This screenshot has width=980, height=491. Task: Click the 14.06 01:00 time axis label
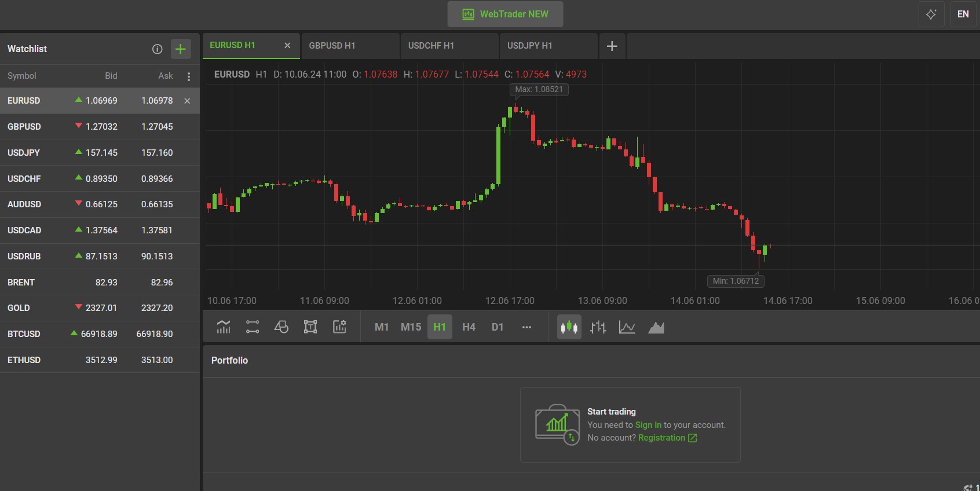click(695, 301)
